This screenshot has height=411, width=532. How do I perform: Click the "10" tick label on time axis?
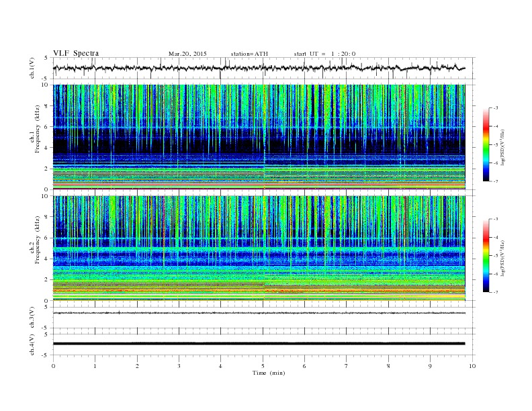tap(472, 366)
